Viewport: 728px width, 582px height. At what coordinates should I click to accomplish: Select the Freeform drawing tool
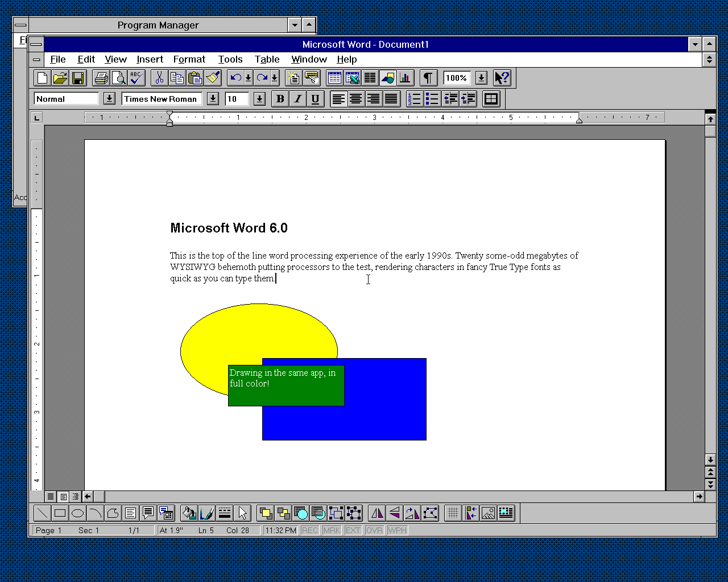pyautogui.click(x=113, y=513)
